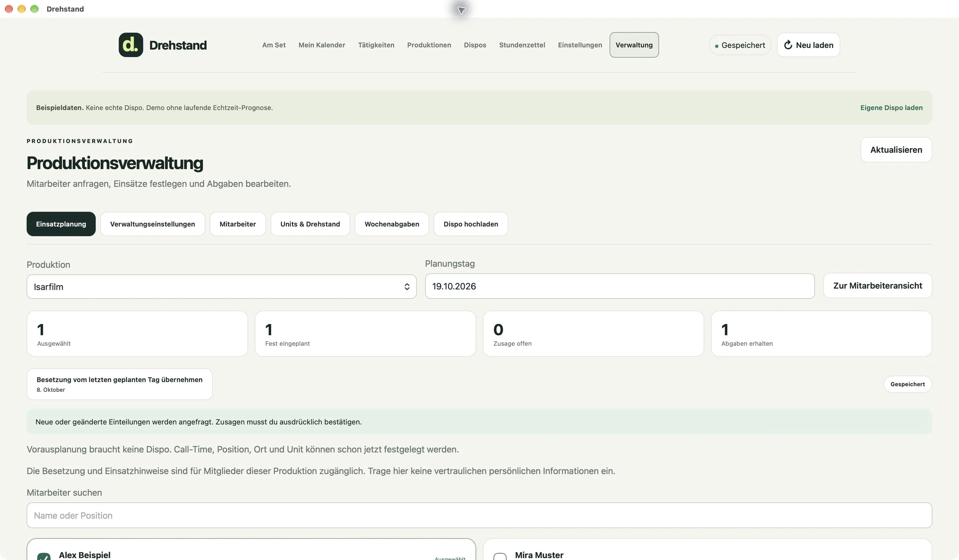The height and width of the screenshot is (560, 959).
Task: Open the Wochenabgaben tab
Action: (x=392, y=224)
